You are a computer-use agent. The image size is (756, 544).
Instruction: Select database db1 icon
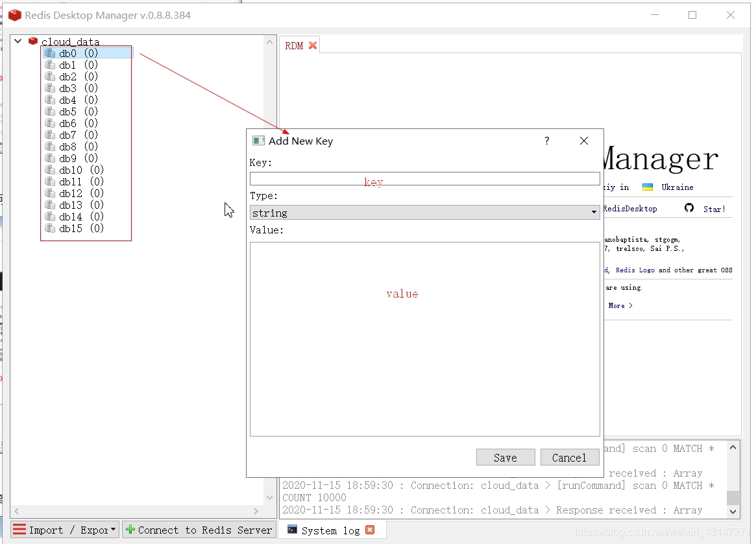(x=50, y=64)
